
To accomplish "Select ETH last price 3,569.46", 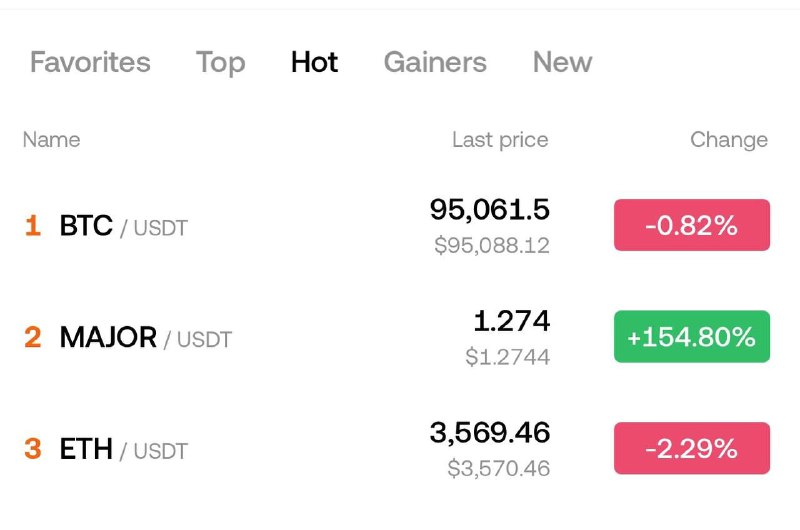I will point(490,433).
